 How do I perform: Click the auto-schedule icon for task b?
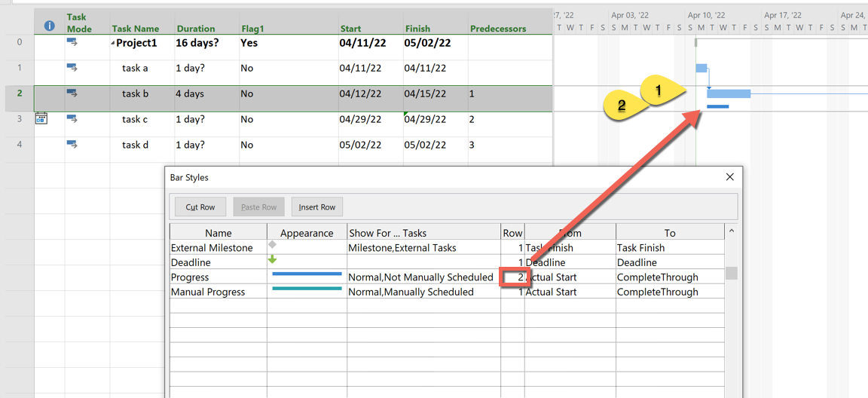72,93
